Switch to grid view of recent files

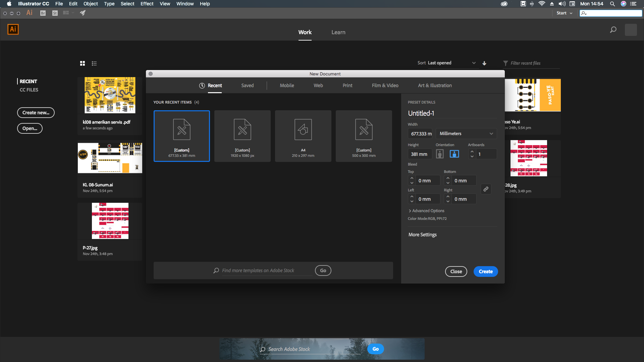point(83,63)
